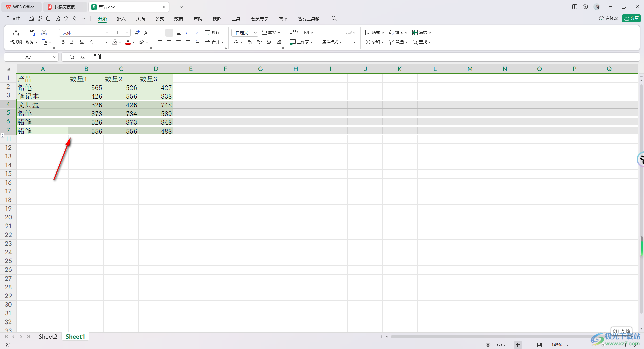Click the 求和 sum button

(x=374, y=42)
